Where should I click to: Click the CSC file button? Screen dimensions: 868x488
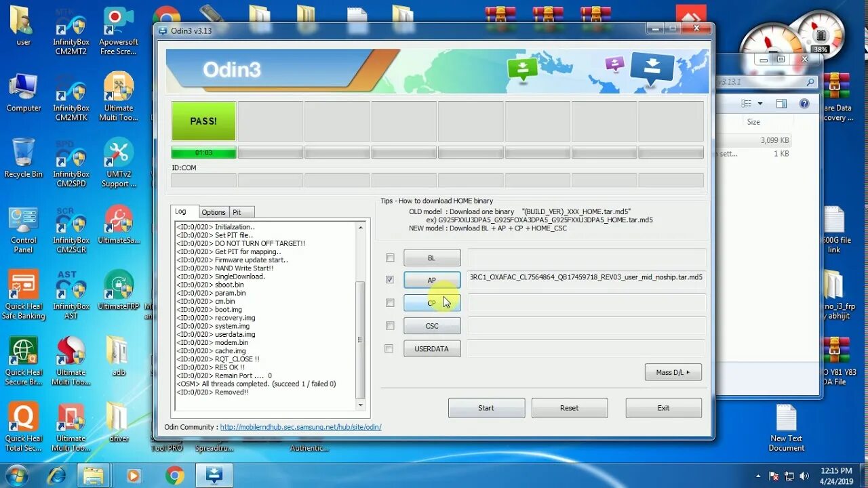tap(432, 326)
